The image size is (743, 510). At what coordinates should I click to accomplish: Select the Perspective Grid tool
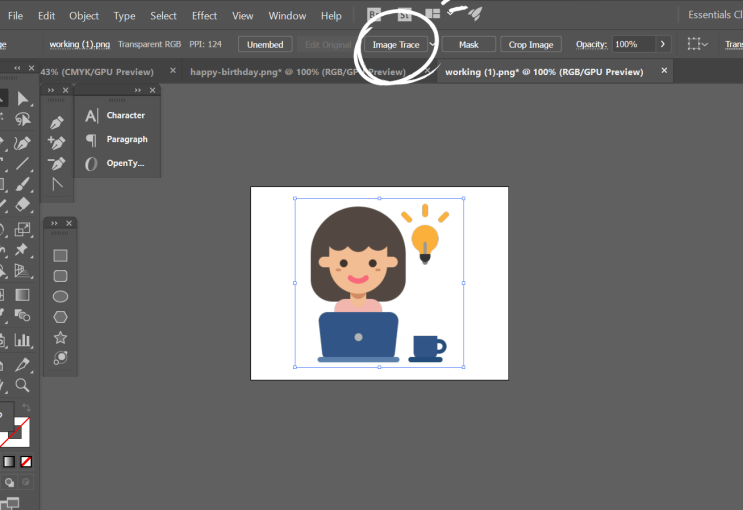coord(22,270)
